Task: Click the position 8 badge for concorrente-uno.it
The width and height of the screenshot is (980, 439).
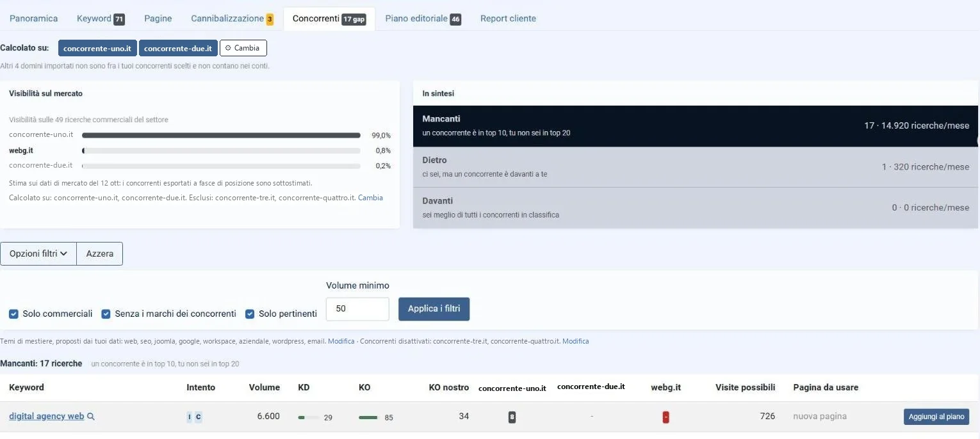Action: 512,417
